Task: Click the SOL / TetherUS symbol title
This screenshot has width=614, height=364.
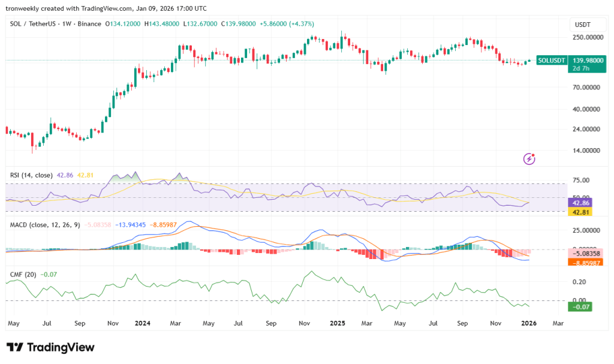Action: coord(32,24)
